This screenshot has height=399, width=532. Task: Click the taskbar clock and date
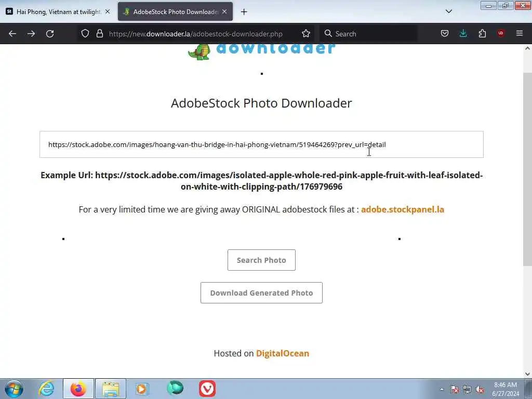[506, 389]
